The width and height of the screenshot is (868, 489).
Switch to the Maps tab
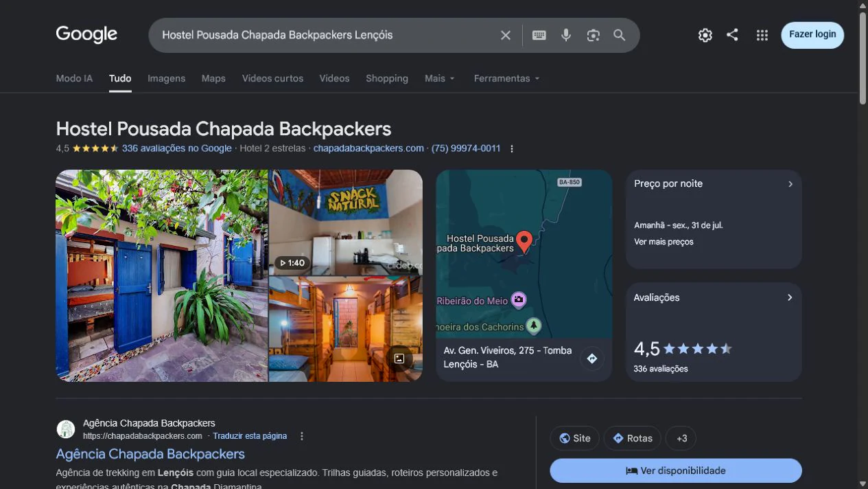click(x=213, y=78)
